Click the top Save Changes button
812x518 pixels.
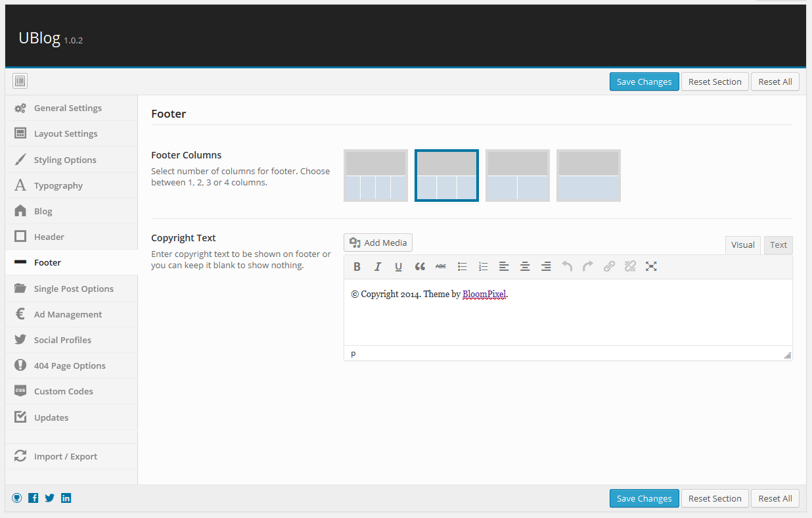point(644,82)
